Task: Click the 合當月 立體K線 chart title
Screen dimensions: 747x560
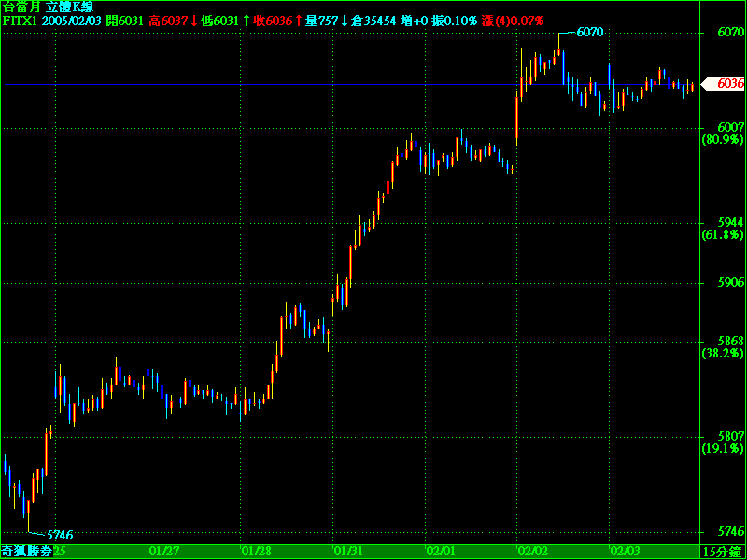Action: 49,7
